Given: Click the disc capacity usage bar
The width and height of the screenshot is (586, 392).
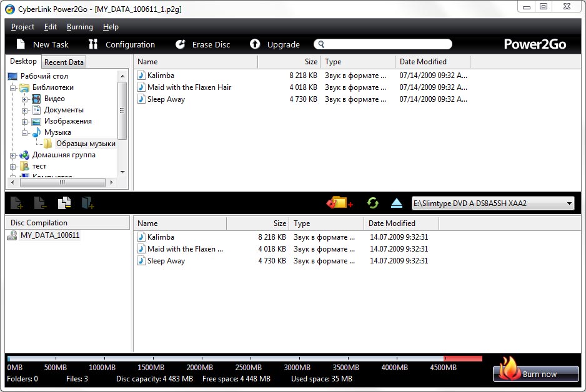Looking at the screenshot, I should point(245,359).
